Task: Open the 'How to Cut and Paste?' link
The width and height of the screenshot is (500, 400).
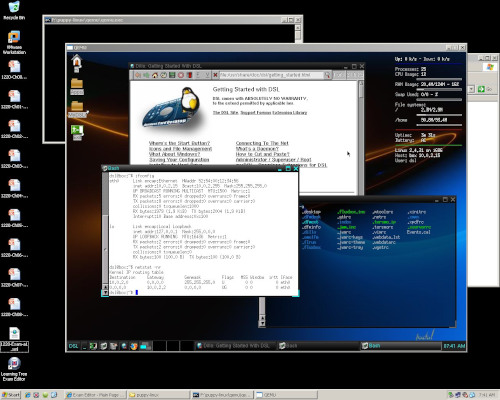Action: (262, 154)
